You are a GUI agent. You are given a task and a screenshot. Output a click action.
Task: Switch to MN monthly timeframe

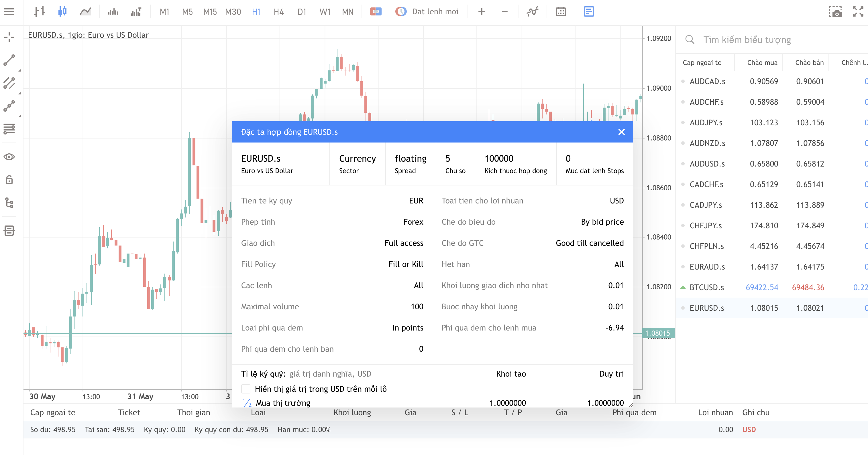(348, 12)
